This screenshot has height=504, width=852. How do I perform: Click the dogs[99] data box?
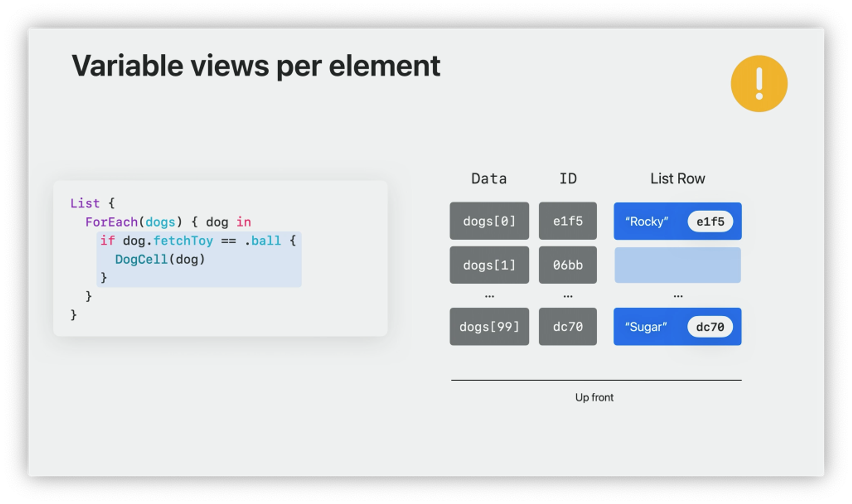coord(489,327)
